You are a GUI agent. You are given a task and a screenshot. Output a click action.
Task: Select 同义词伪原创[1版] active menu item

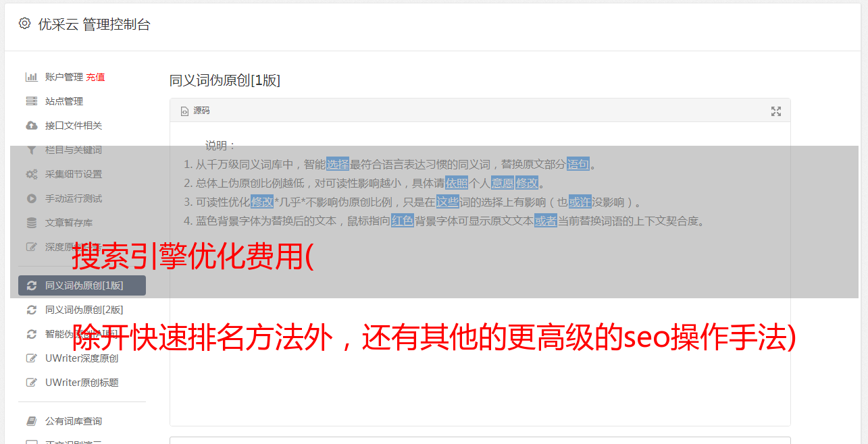[82, 285]
